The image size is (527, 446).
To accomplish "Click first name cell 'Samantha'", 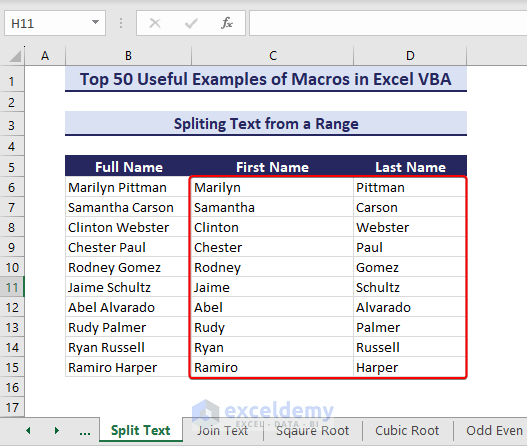I will 272,207.
